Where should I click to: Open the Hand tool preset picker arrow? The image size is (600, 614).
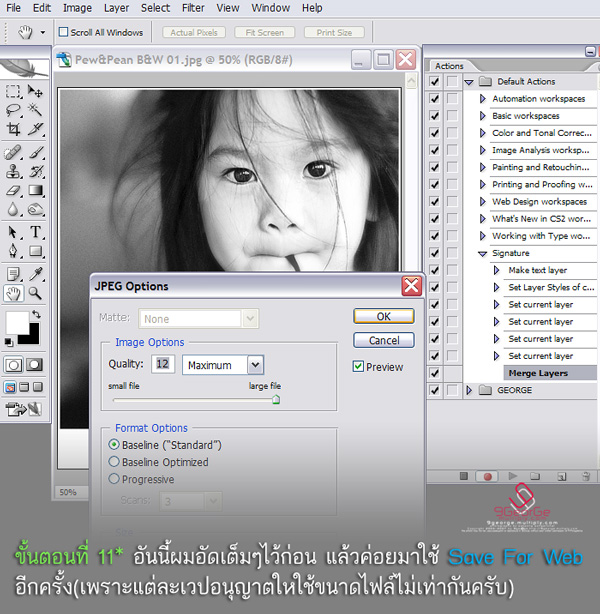click(43, 32)
